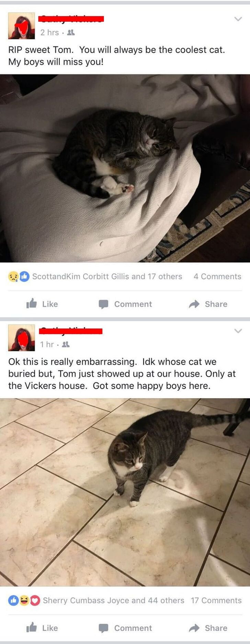Click friends audience icon beside 2 hrs
The image size is (250, 644).
pos(71,33)
